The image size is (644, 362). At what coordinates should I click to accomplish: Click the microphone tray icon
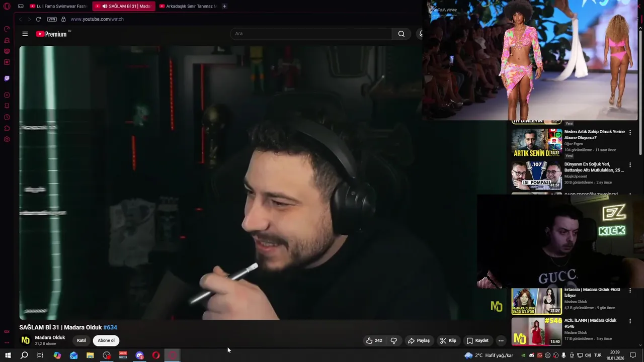coord(563,355)
